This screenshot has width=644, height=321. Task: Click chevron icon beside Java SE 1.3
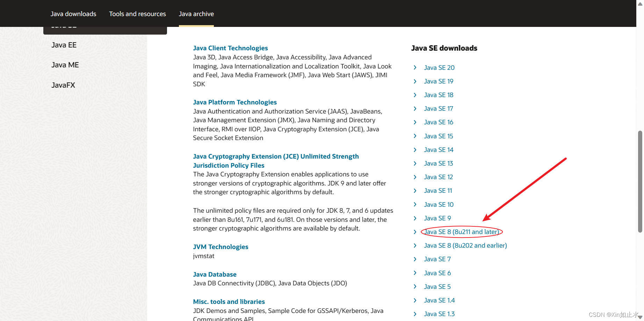coord(415,314)
